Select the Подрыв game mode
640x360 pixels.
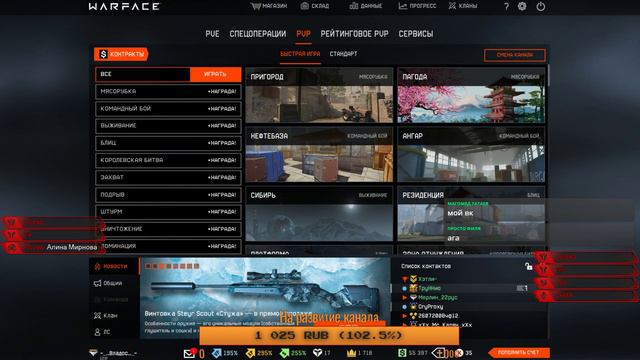(x=168, y=195)
